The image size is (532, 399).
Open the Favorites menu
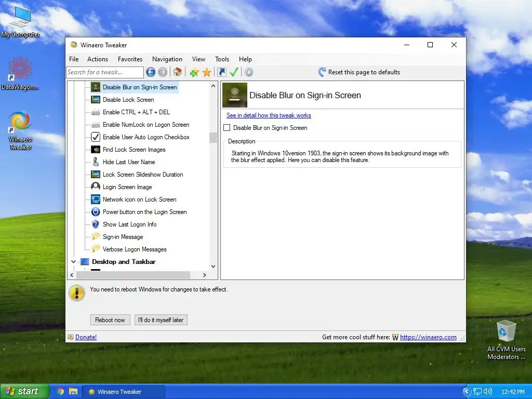[x=130, y=59]
